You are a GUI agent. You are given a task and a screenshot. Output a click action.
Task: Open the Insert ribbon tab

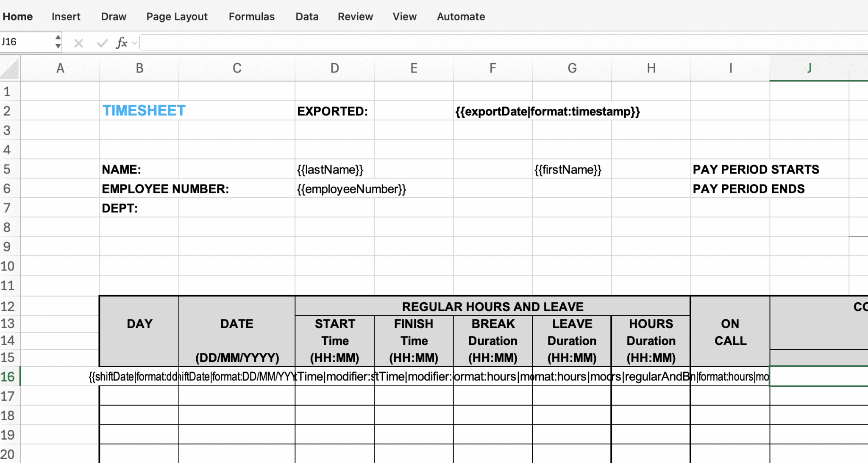(66, 17)
